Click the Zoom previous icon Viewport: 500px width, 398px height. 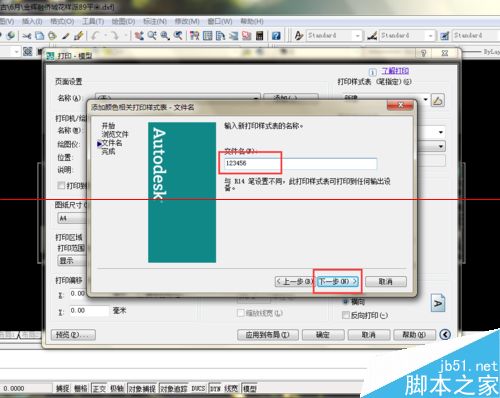(178, 36)
